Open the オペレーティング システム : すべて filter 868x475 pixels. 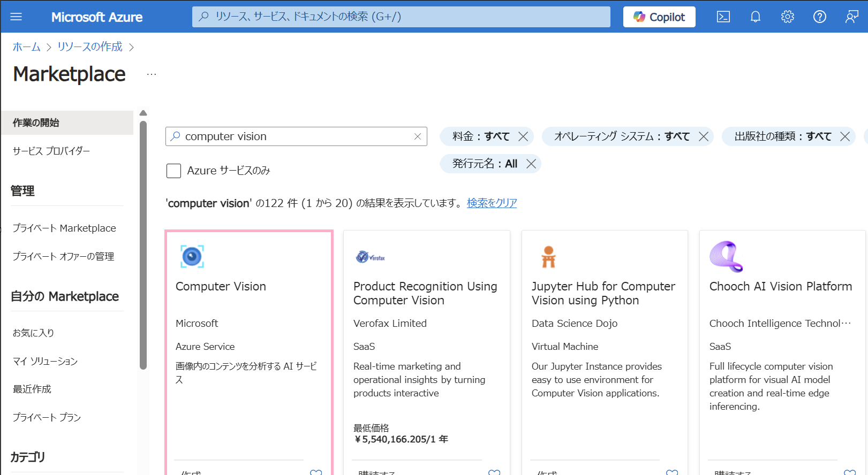point(622,136)
